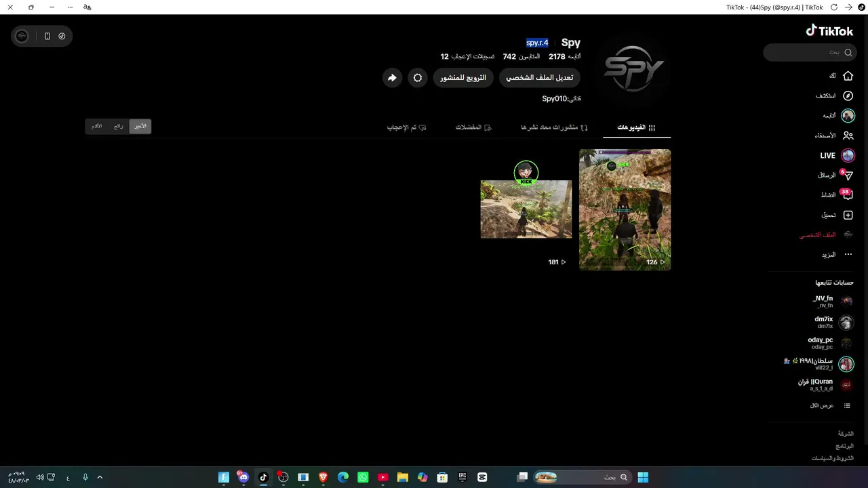Open followed account Quran قران
The width and height of the screenshot is (868, 488).
pos(825,385)
